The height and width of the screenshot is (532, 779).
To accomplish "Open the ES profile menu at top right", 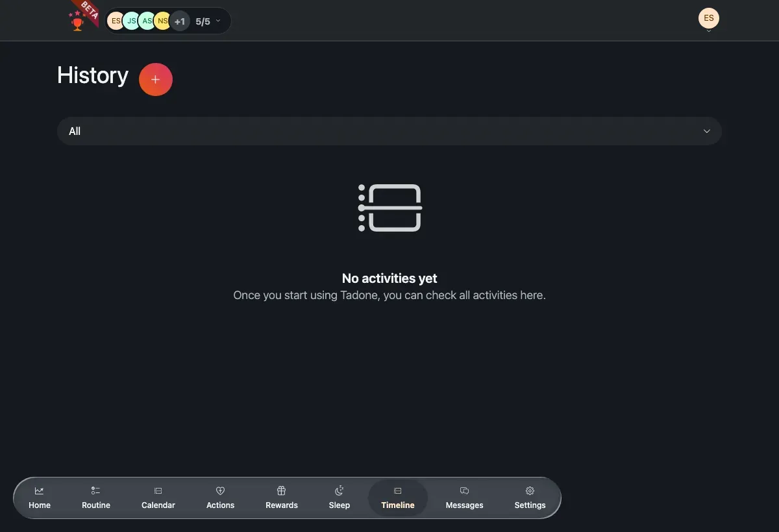I will tap(709, 19).
